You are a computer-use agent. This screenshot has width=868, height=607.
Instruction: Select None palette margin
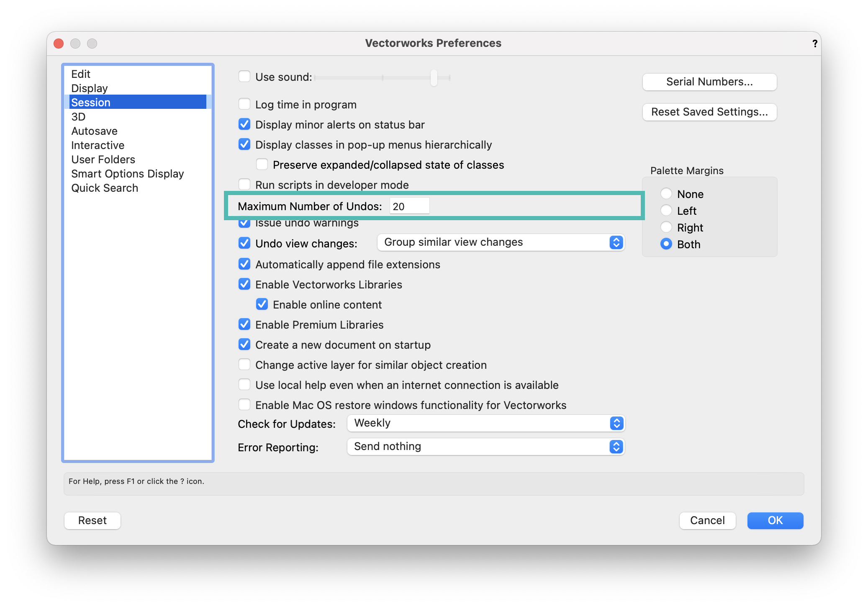click(x=666, y=194)
